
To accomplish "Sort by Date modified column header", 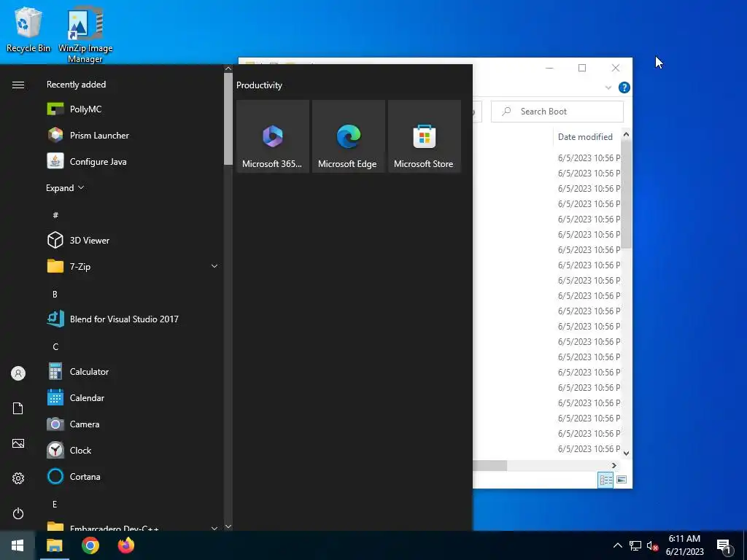I will click(585, 136).
